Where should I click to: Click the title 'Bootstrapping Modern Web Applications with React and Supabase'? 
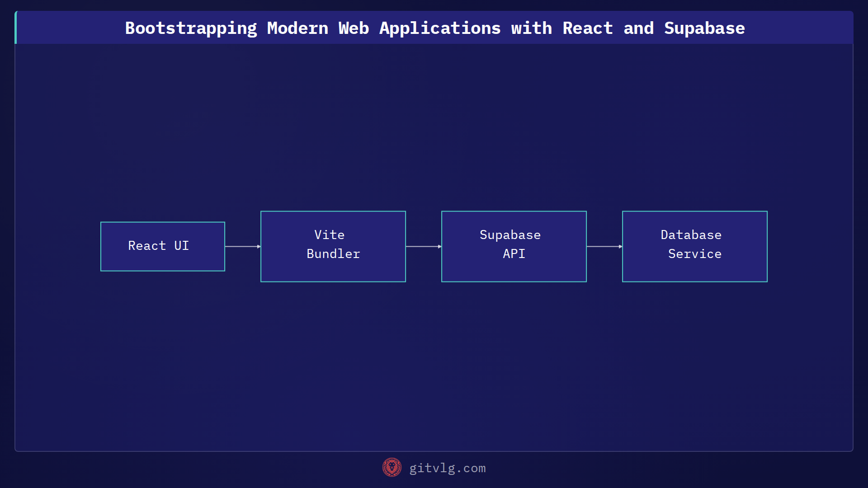(x=435, y=28)
